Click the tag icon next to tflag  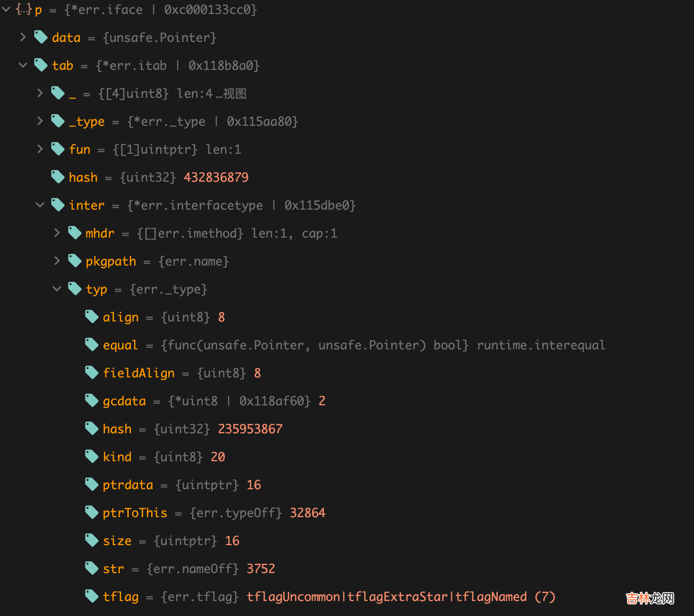[92, 596]
